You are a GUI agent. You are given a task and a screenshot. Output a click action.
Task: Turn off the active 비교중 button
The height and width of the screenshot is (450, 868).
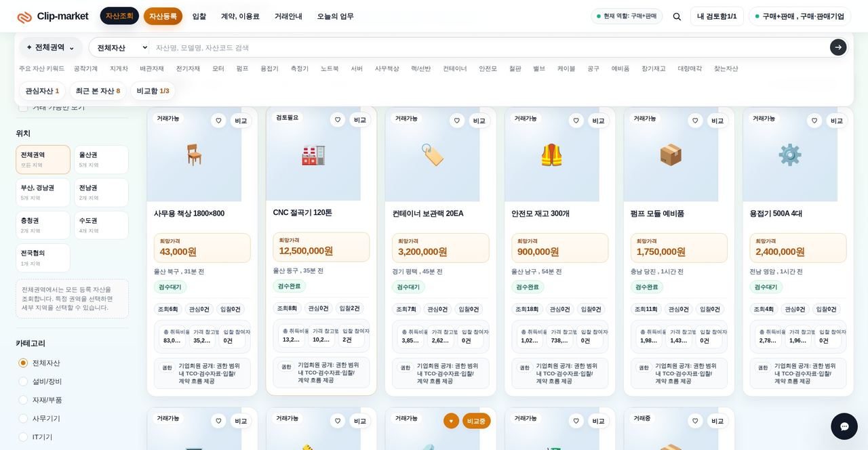pos(477,421)
